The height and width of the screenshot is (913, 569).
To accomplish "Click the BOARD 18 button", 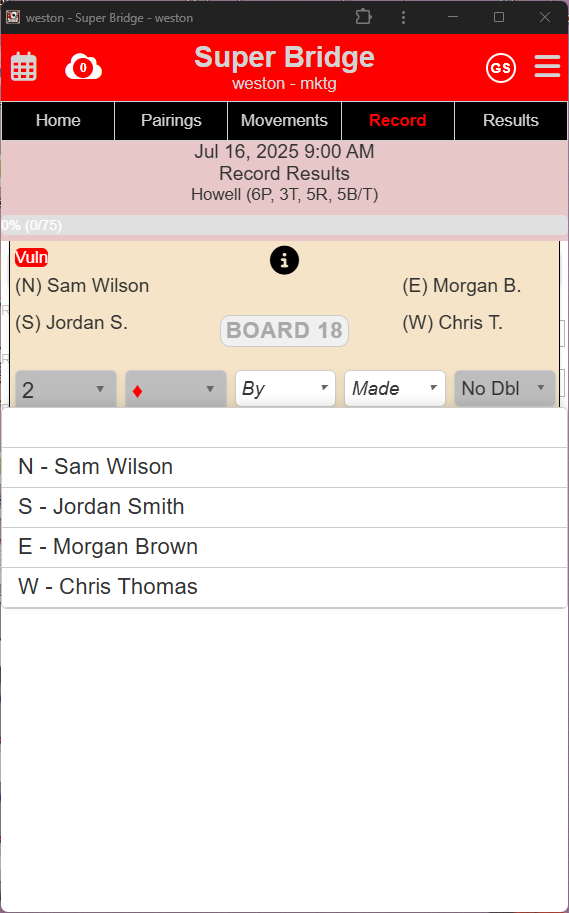I will click(284, 331).
